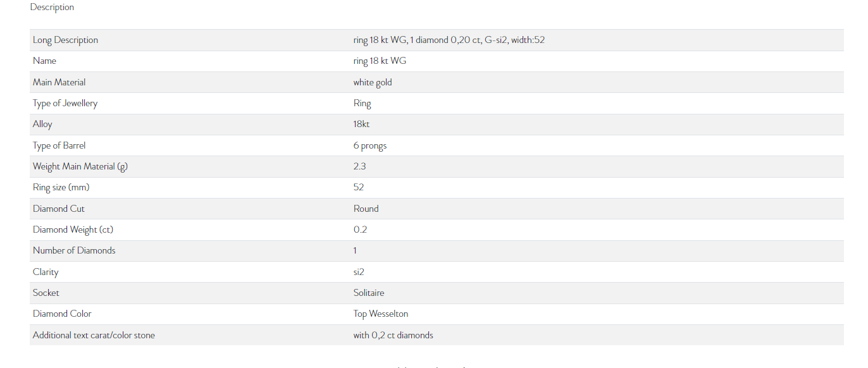
Task: Click the 'si2' clarity value
Action: [x=359, y=272]
